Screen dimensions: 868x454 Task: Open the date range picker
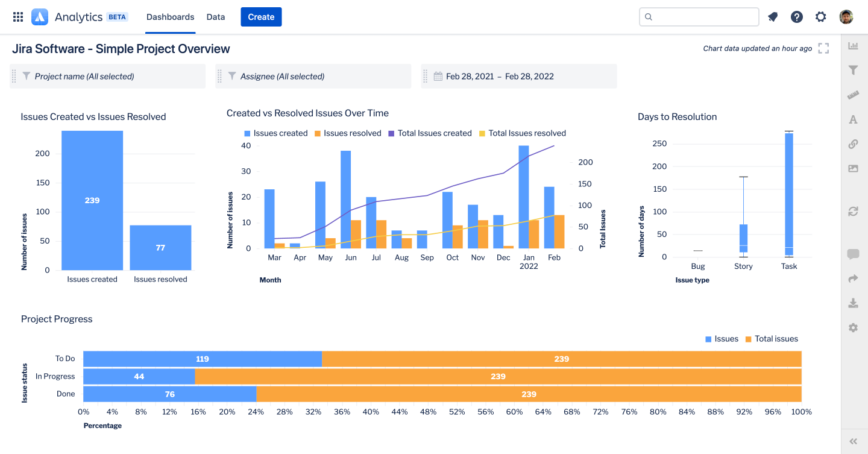(518, 76)
